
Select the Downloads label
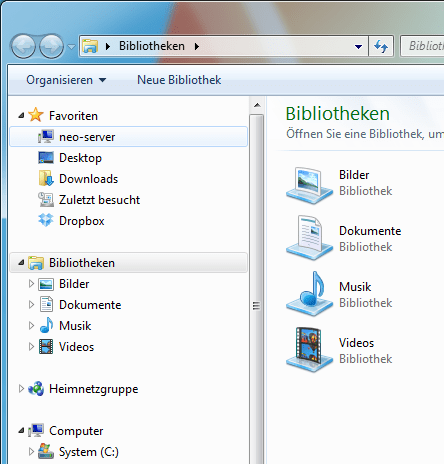point(88,179)
